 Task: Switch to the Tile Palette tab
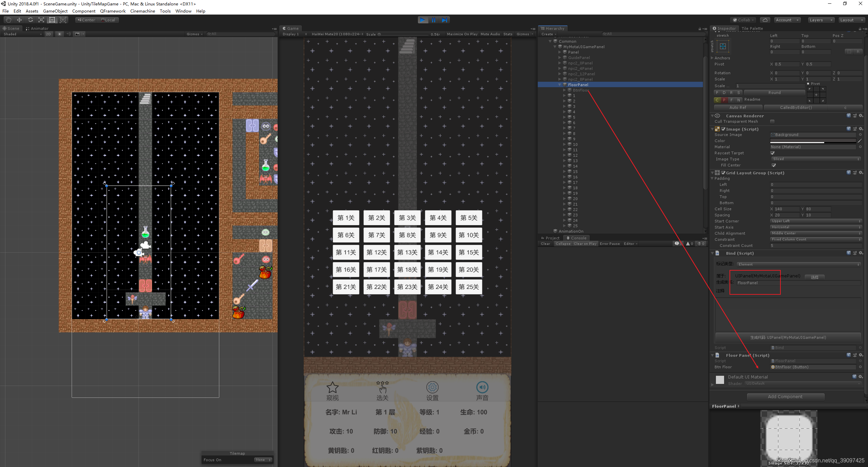tap(752, 28)
